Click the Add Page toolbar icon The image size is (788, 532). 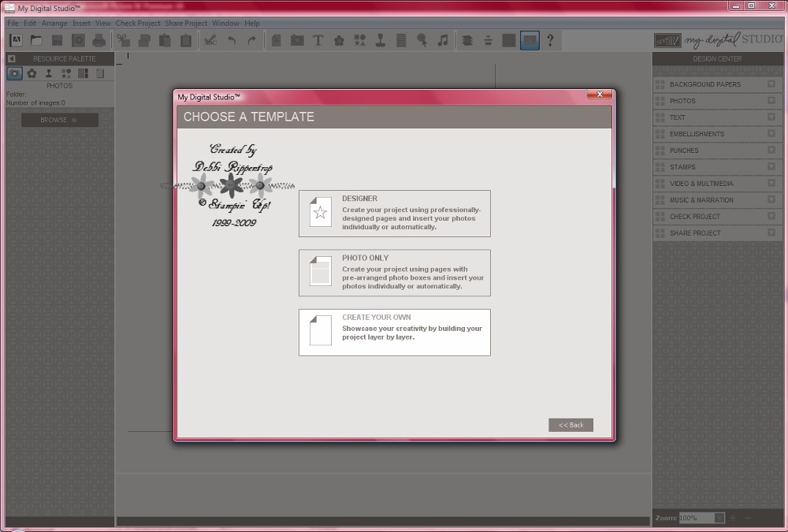(x=276, y=40)
